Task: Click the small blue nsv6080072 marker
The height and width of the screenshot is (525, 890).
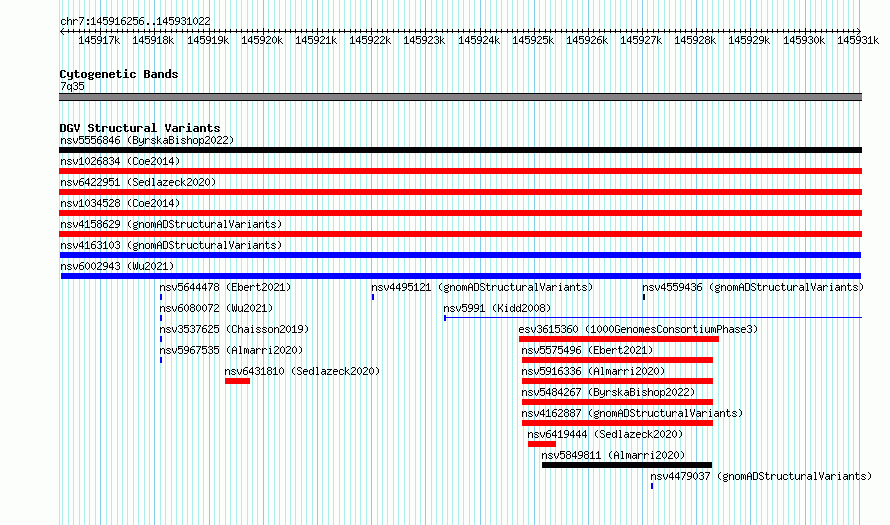Action: tap(161, 318)
